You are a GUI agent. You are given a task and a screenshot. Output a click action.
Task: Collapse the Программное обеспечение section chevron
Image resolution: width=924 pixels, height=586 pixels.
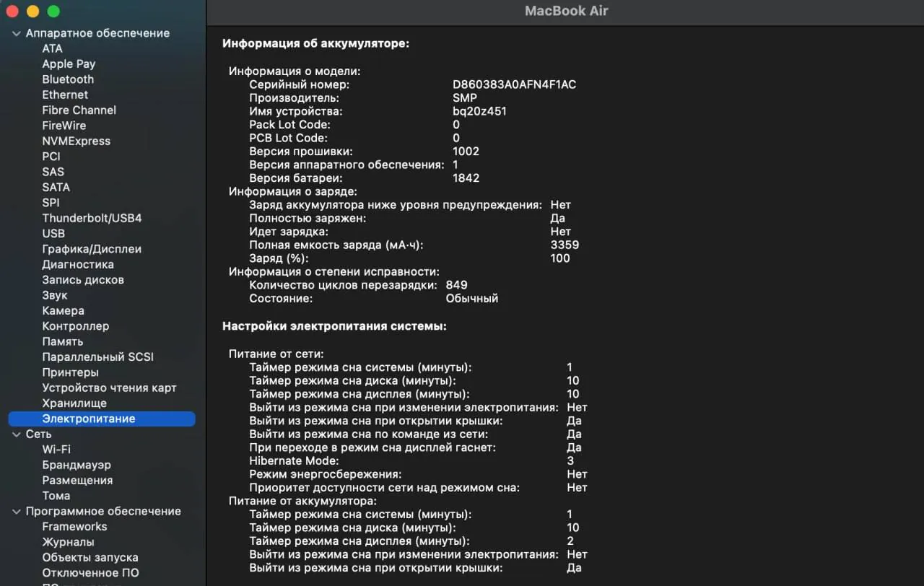(x=16, y=512)
